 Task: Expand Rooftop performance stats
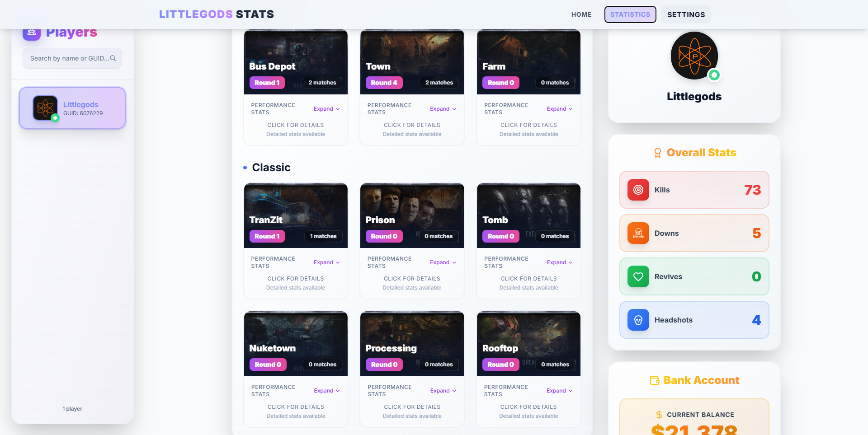coord(559,391)
